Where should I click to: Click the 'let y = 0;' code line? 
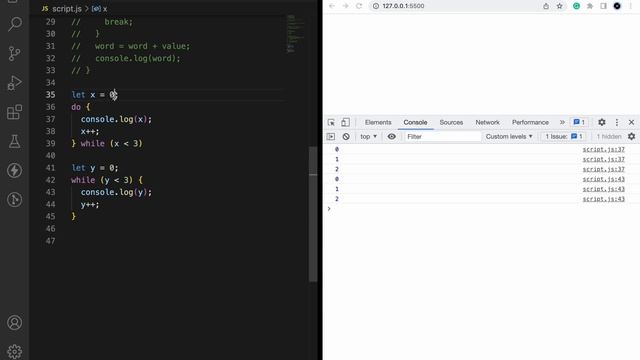tap(95, 168)
